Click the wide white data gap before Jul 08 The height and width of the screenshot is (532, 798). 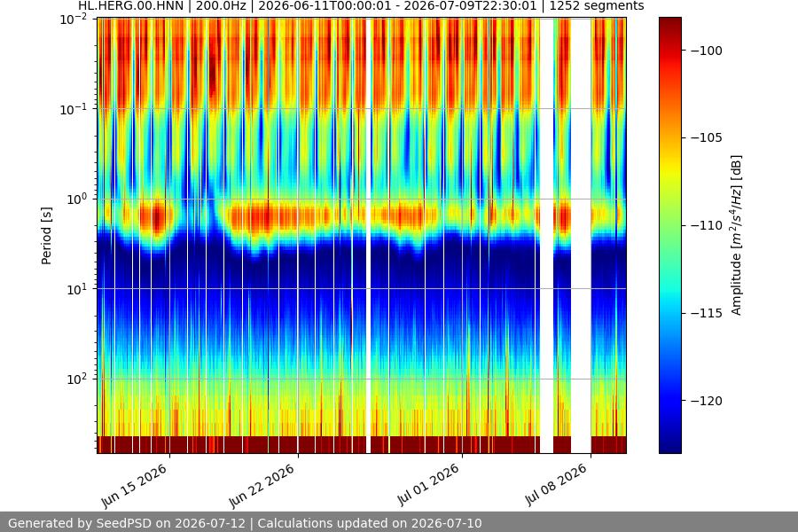tap(581, 235)
